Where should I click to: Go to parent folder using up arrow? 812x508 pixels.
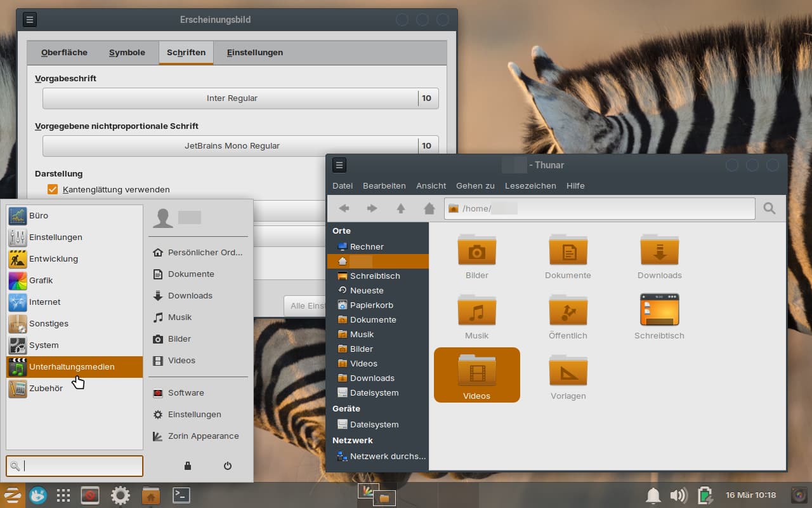pyautogui.click(x=401, y=208)
